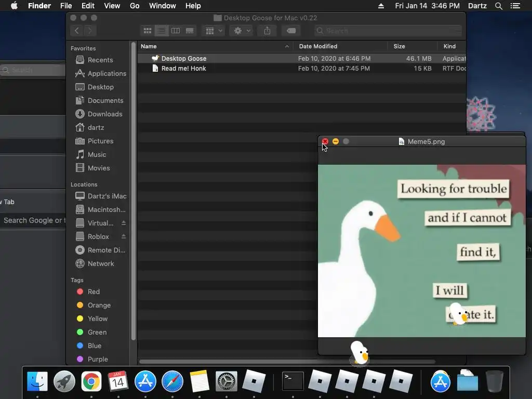Viewport: 532px width, 399px height.
Task: Minimize the Meme5.png window
Action: tap(336, 141)
